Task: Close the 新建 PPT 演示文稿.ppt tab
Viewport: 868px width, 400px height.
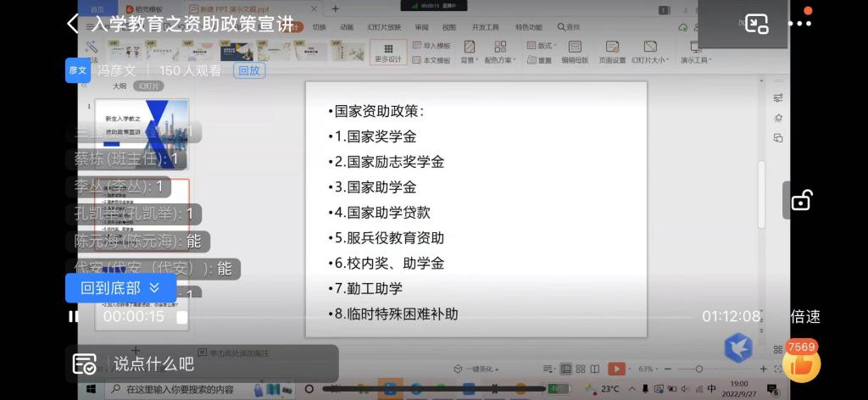Action: pos(314,9)
